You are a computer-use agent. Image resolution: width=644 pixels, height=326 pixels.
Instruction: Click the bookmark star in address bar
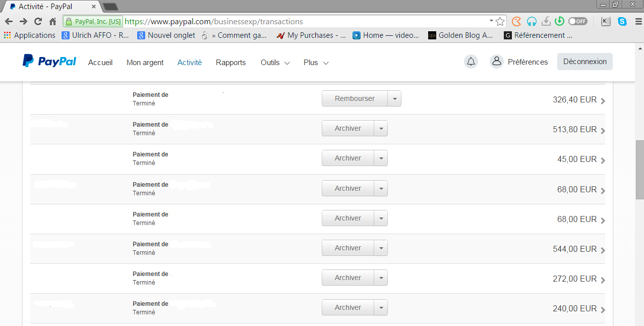[500, 21]
